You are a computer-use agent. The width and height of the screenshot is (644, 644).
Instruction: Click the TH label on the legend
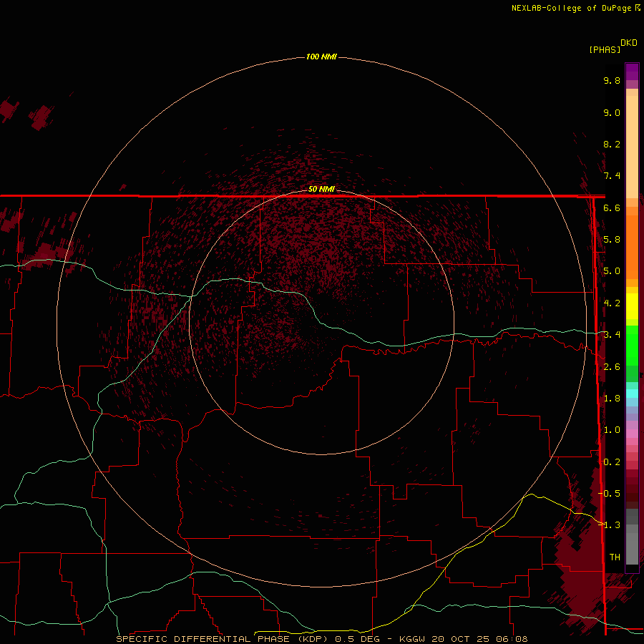pos(615,557)
